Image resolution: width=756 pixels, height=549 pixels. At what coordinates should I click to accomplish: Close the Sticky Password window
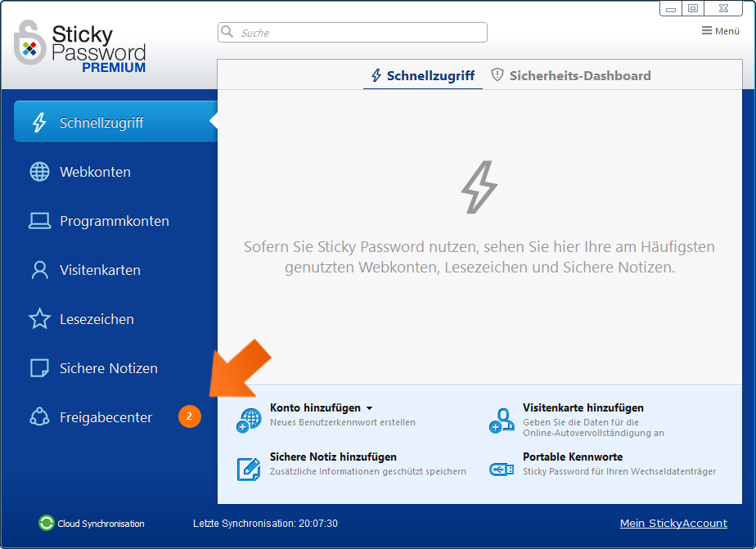(x=723, y=9)
